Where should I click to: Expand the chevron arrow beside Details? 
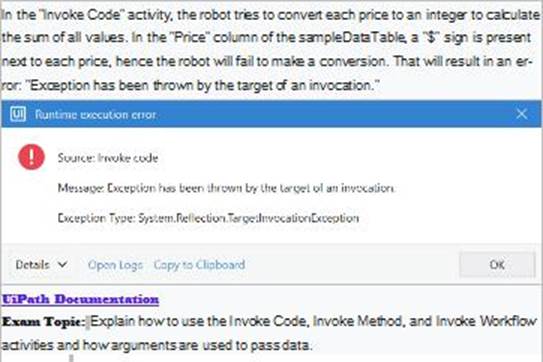pyautogui.click(x=62, y=264)
